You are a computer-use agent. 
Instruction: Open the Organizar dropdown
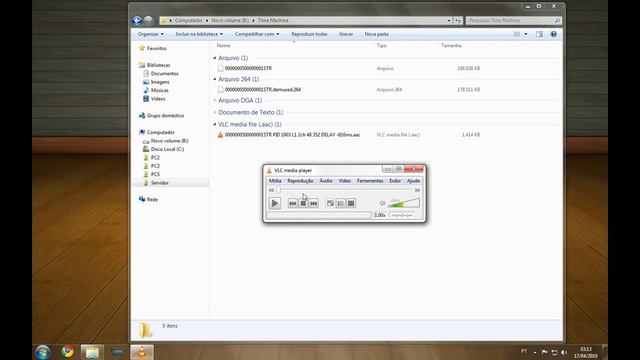coord(151,34)
